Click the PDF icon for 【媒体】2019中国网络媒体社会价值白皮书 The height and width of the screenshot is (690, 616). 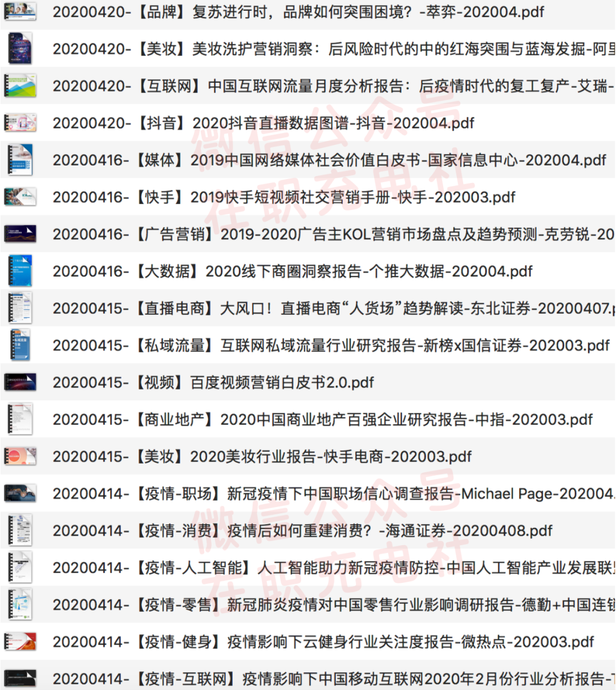point(20,160)
